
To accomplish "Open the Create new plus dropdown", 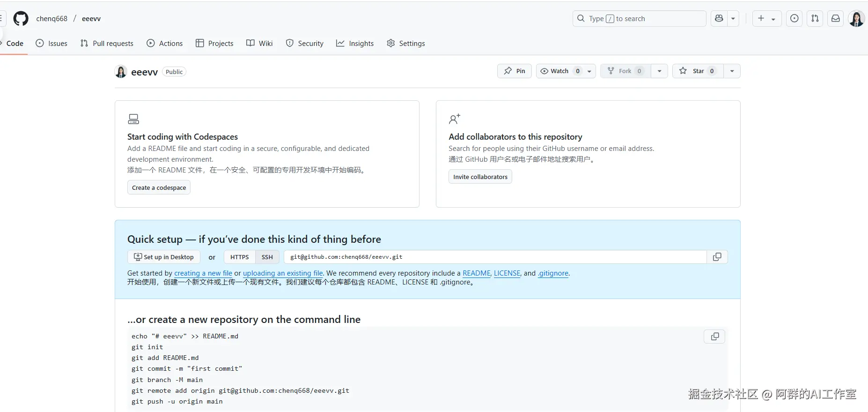I will pyautogui.click(x=766, y=19).
